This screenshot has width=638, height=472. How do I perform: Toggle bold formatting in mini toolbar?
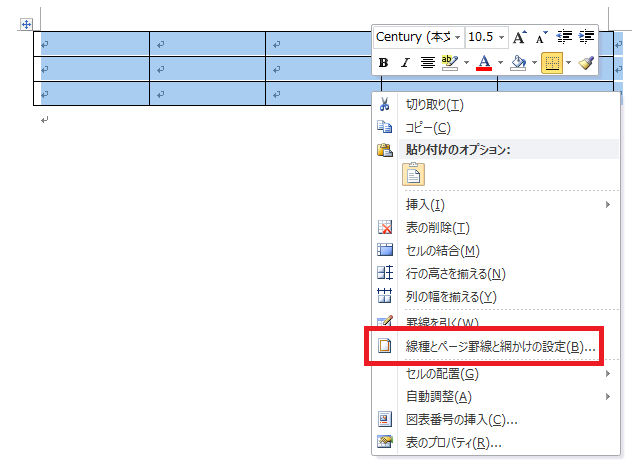tap(384, 63)
